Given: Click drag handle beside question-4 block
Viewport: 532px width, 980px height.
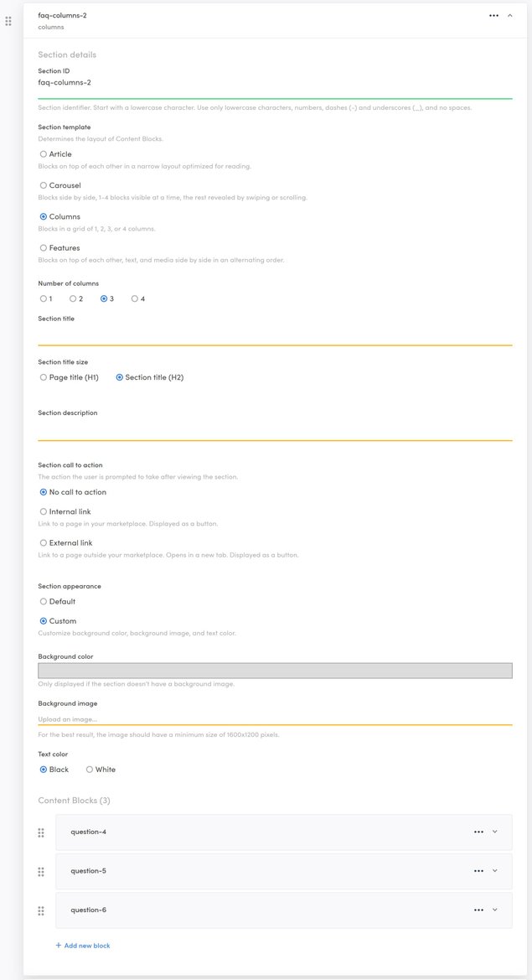Looking at the screenshot, I should coord(41,832).
